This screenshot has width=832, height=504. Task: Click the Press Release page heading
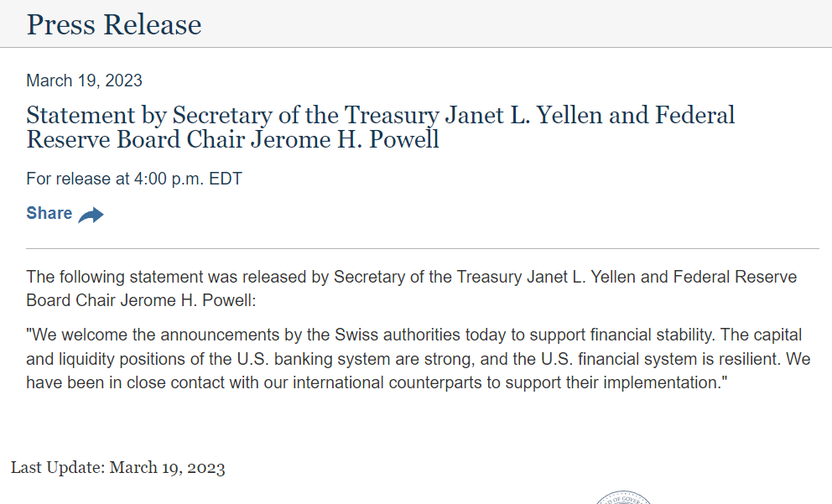point(114,24)
